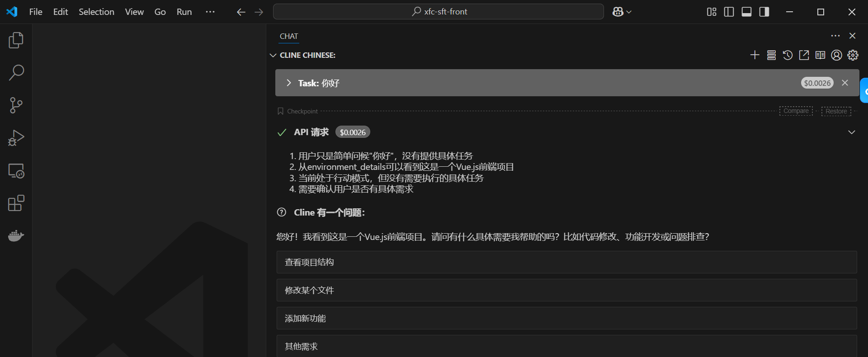This screenshot has width=868, height=357.
Task: Open the Search view icon
Action: pos(16,73)
